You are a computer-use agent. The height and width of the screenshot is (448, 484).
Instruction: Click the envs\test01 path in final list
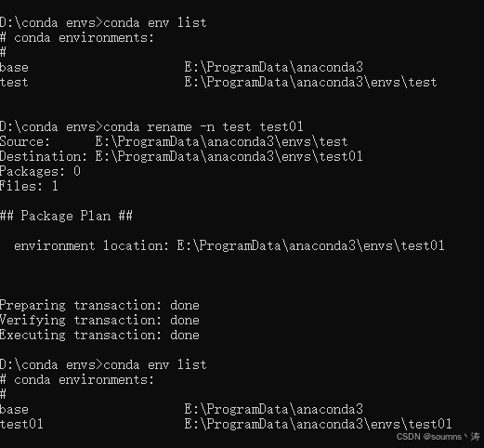click(x=318, y=424)
